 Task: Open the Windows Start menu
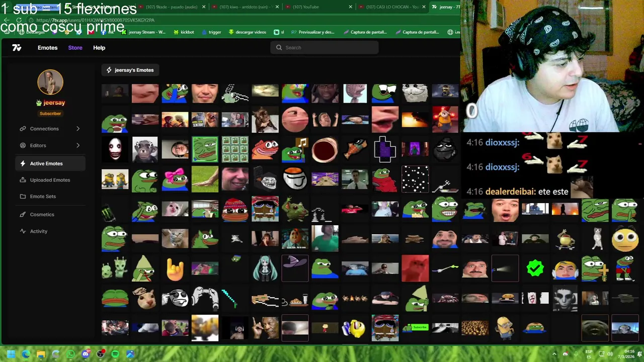pyautogui.click(x=11, y=354)
